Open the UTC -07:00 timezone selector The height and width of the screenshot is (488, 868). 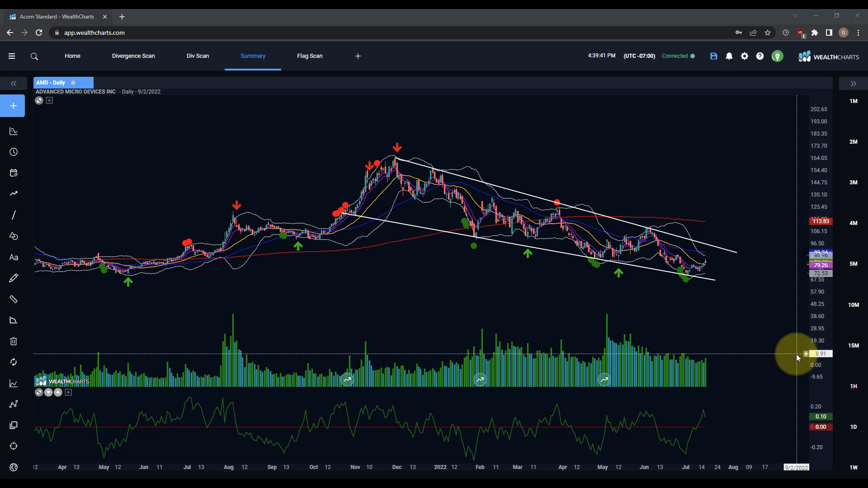pos(639,56)
